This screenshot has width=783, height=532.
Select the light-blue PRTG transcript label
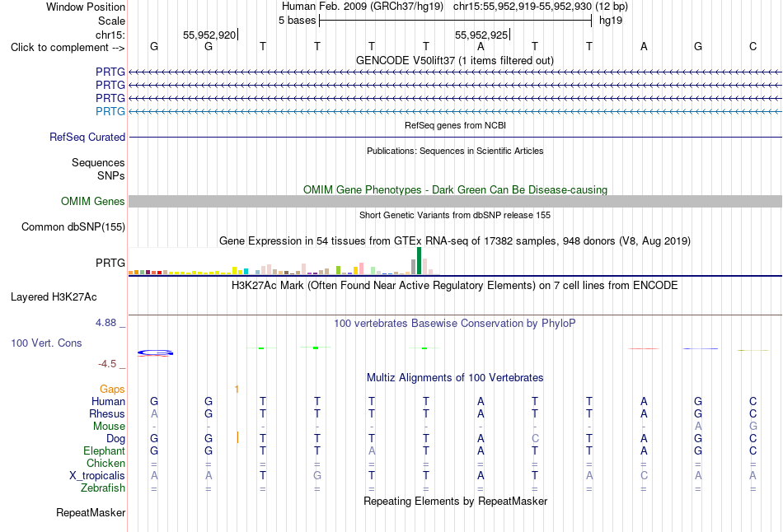click(x=110, y=111)
